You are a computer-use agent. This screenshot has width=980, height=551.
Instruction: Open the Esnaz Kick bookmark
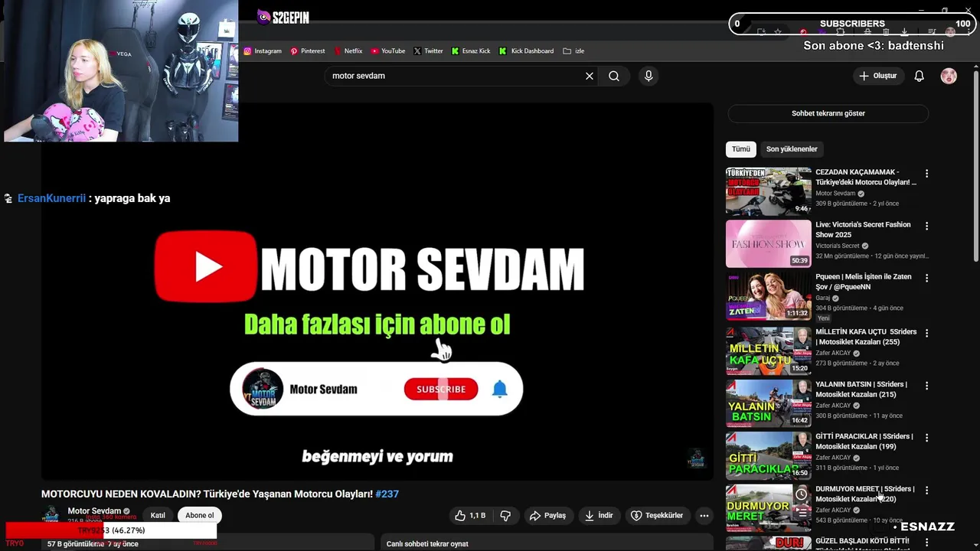pos(471,51)
